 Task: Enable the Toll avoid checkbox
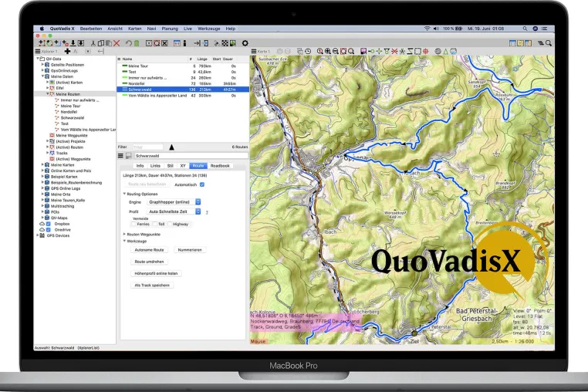[x=154, y=224]
